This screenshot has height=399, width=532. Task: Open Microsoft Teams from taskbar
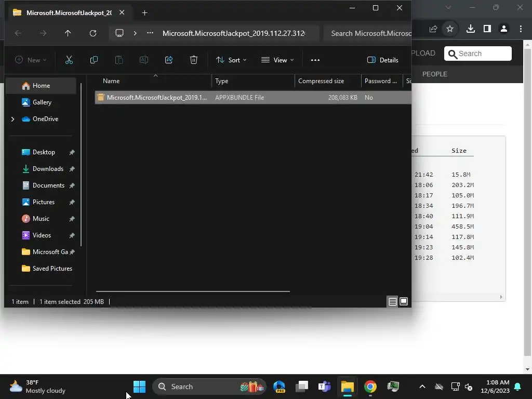[x=324, y=387]
